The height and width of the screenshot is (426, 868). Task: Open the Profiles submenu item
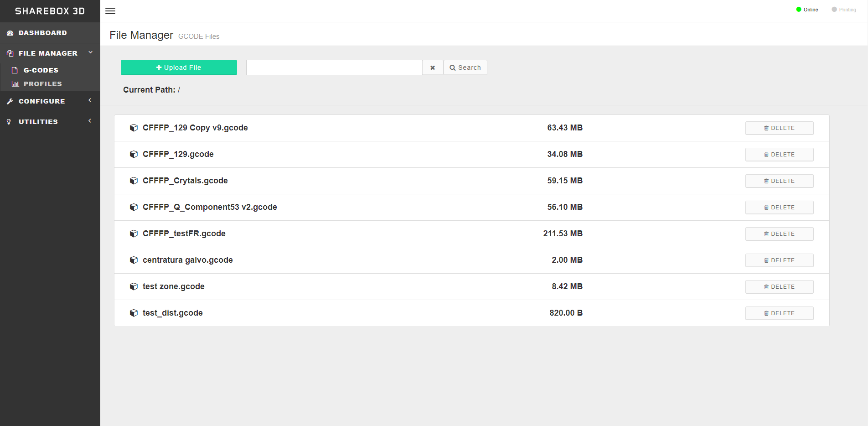coord(50,84)
